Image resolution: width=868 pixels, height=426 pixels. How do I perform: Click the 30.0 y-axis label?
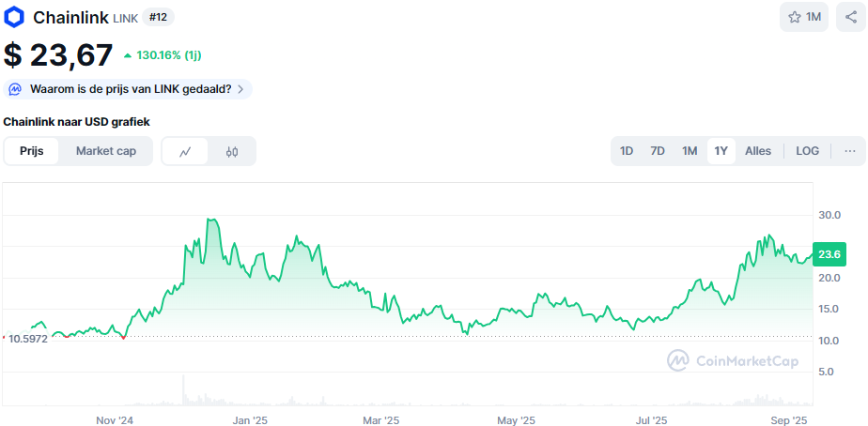point(829,215)
